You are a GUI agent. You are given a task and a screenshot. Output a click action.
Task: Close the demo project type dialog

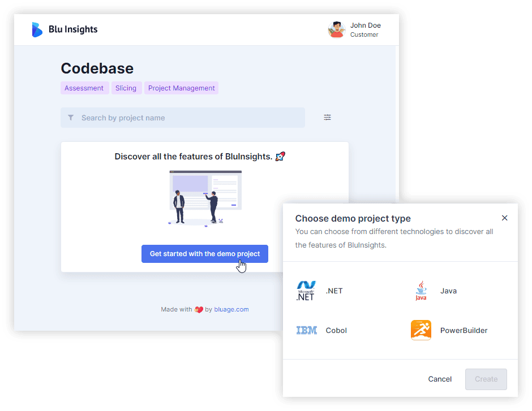[504, 218]
